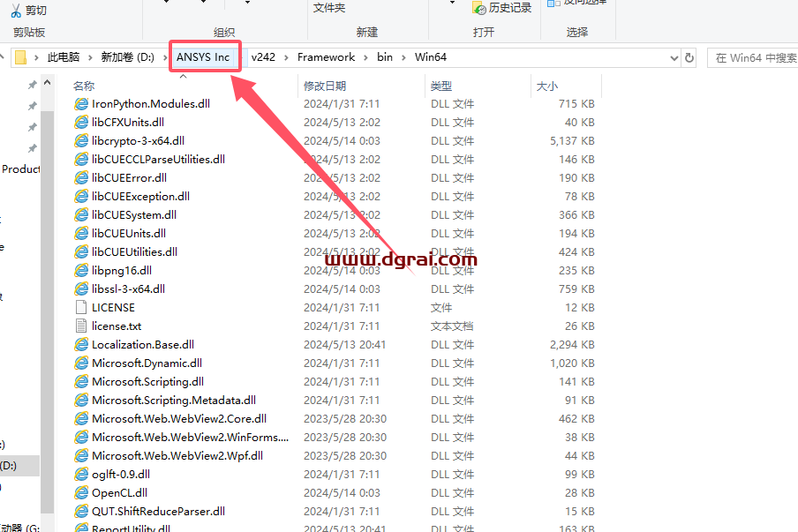
Task: Select oglft-0.9.dll file name
Action: 121,475
